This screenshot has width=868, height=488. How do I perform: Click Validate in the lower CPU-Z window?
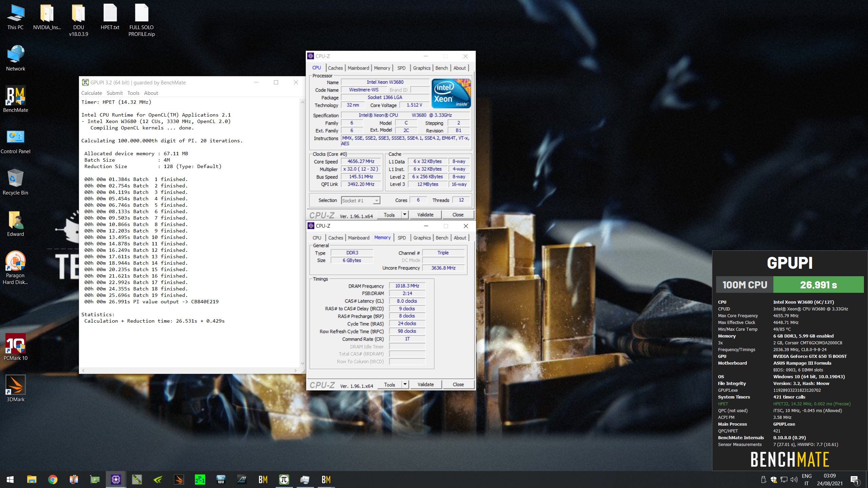pos(426,384)
